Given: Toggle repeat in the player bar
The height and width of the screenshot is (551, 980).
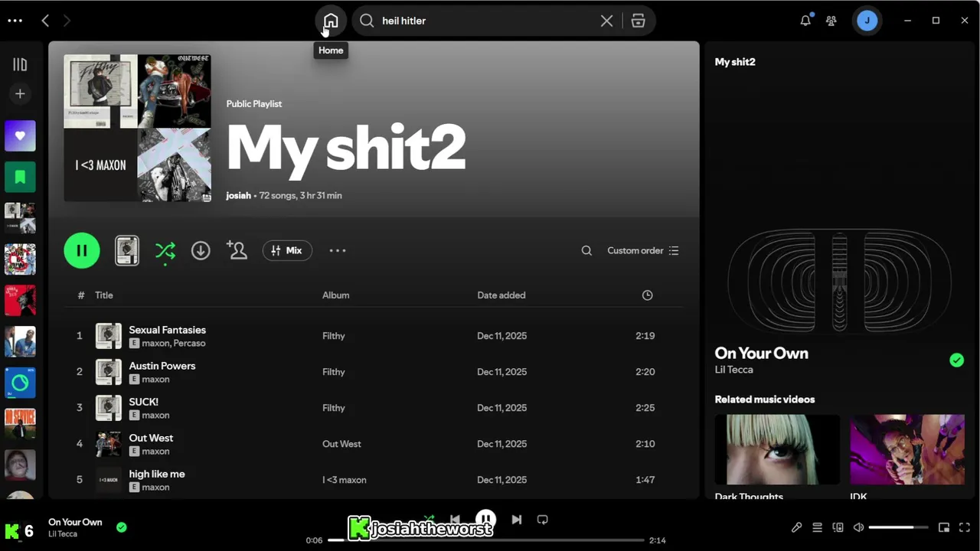Looking at the screenshot, I should click(542, 520).
